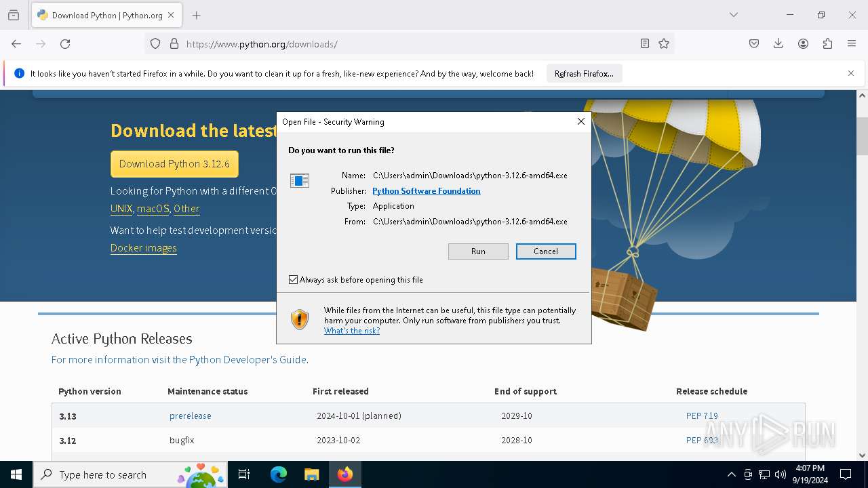Open the Extensions puzzle icon
The image size is (868, 488).
pyautogui.click(x=827, y=44)
